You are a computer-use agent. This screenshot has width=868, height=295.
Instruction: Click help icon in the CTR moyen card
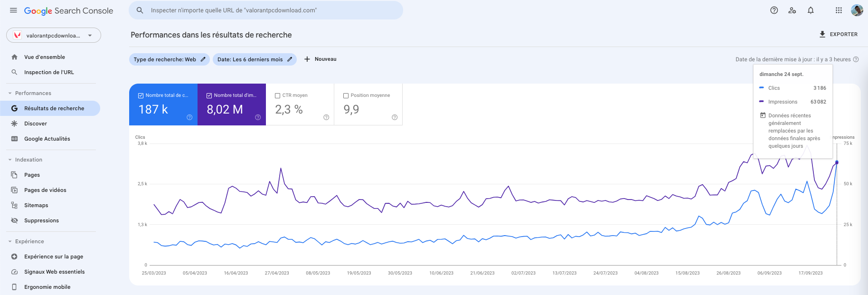[x=326, y=117]
